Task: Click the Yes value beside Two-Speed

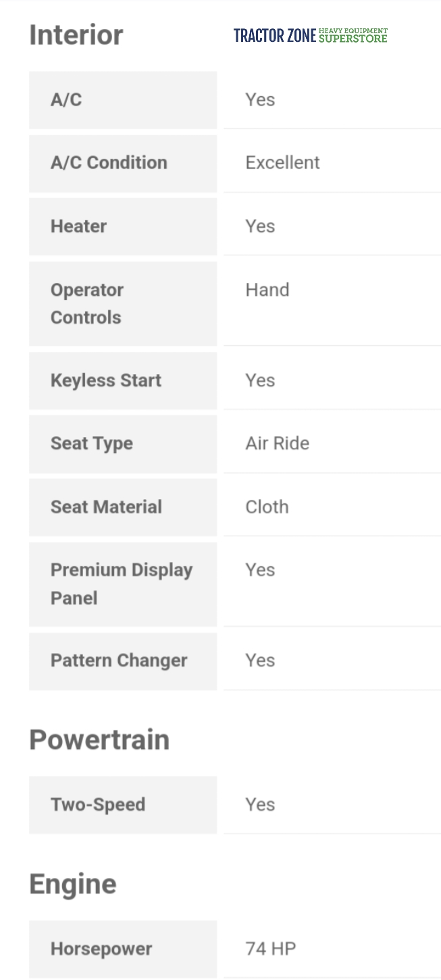Action: [x=260, y=804]
